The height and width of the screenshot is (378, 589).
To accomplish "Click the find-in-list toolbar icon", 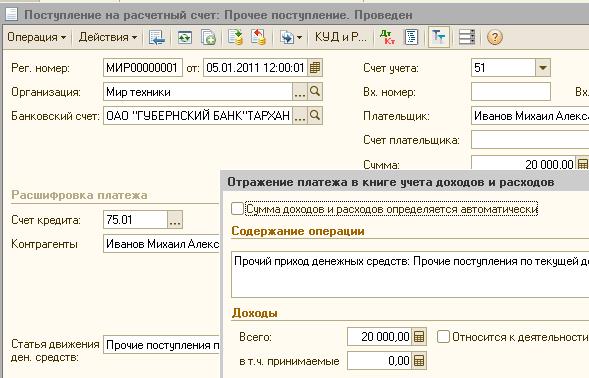I will 157,37.
